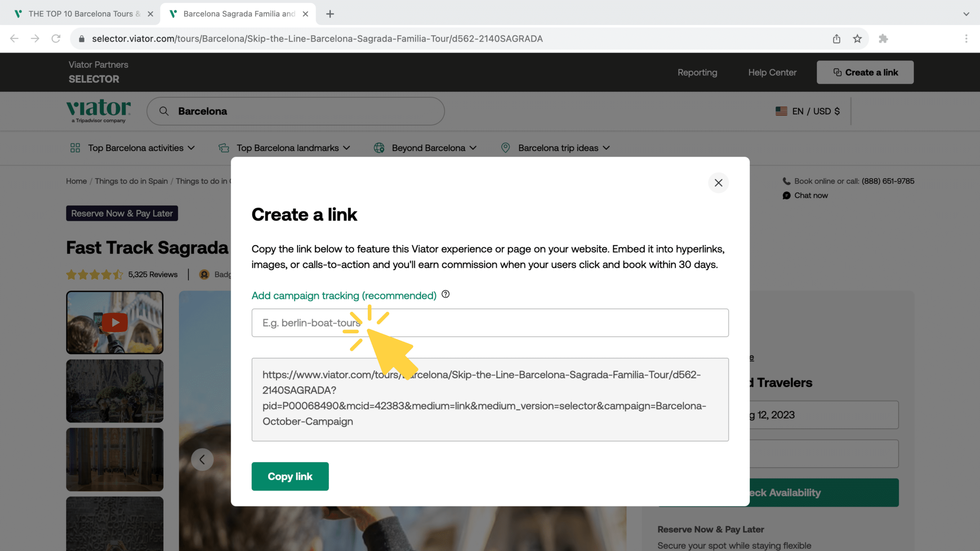Go back using the browser back arrow

pyautogui.click(x=14, y=38)
